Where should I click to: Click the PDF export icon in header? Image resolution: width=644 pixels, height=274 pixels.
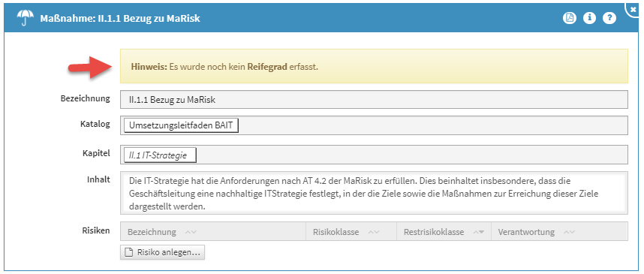pyautogui.click(x=569, y=18)
